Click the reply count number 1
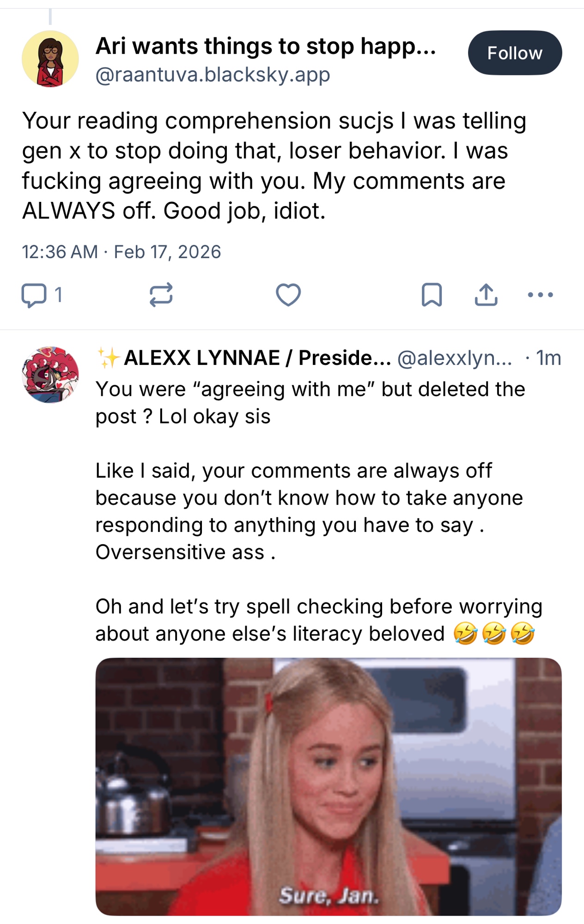The image size is (584, 924). [58, 295]
